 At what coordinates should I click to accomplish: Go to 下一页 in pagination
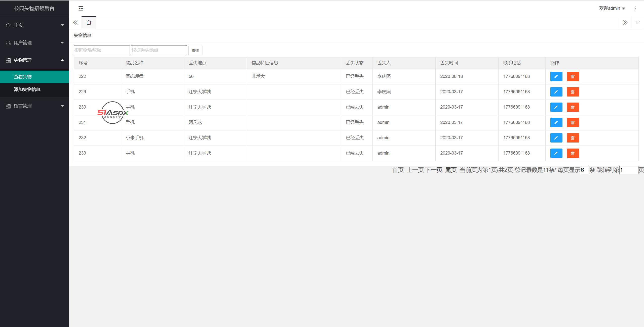(434, 170)
